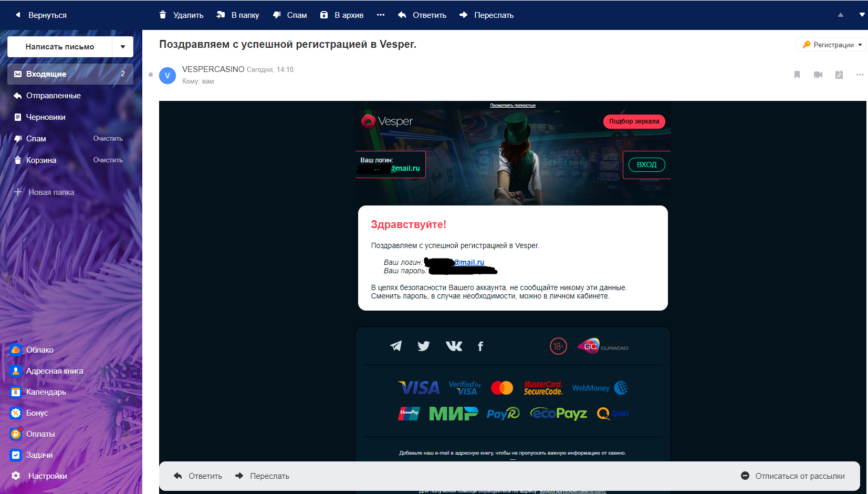868x494 pixels.
Task: Click the Verified by VISA logo
Action: point(465,388)
